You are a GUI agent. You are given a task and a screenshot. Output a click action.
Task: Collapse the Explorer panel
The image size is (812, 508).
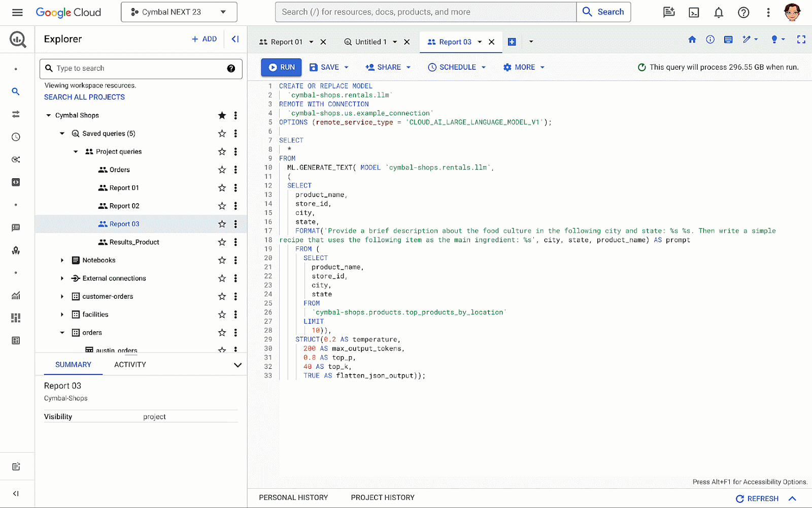pos(235,39)
